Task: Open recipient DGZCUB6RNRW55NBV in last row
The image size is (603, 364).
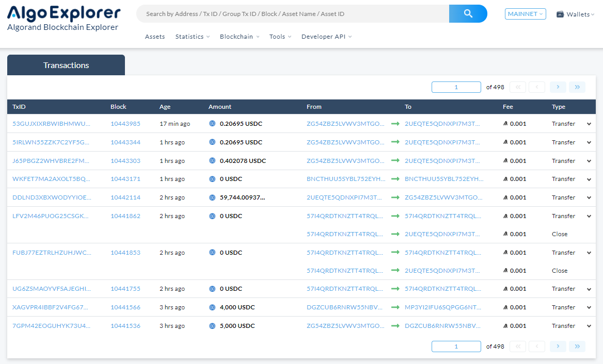Action: (x=442, y=326)
